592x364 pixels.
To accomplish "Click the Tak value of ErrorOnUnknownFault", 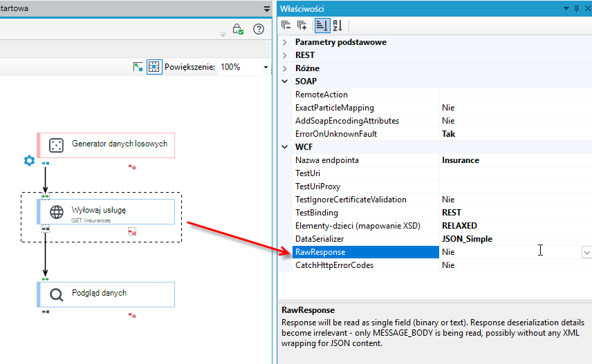I will click(x=449, y=134).
